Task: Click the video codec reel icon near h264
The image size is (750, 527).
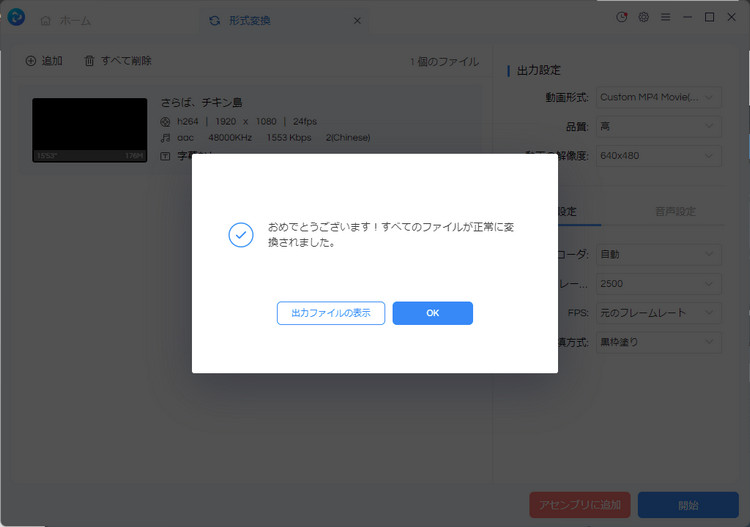Action: 165,122
